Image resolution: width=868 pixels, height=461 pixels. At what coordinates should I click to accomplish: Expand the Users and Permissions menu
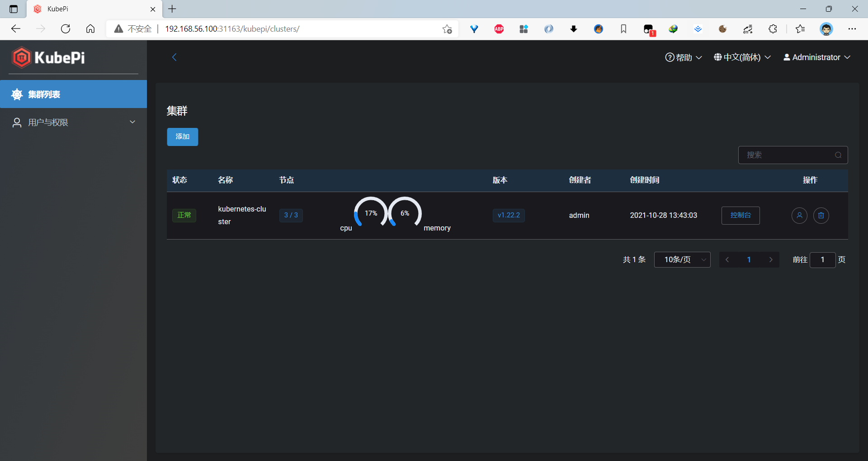click(73, 122)
